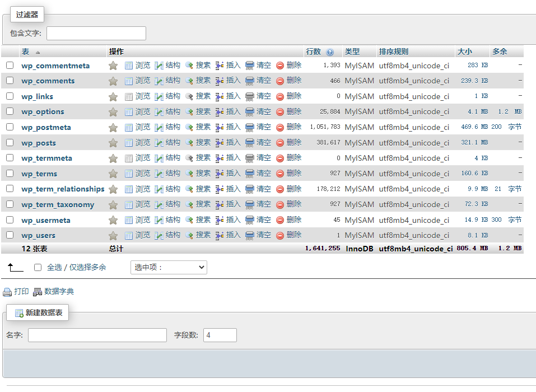Sort by 多余 column header

point(500,52)
